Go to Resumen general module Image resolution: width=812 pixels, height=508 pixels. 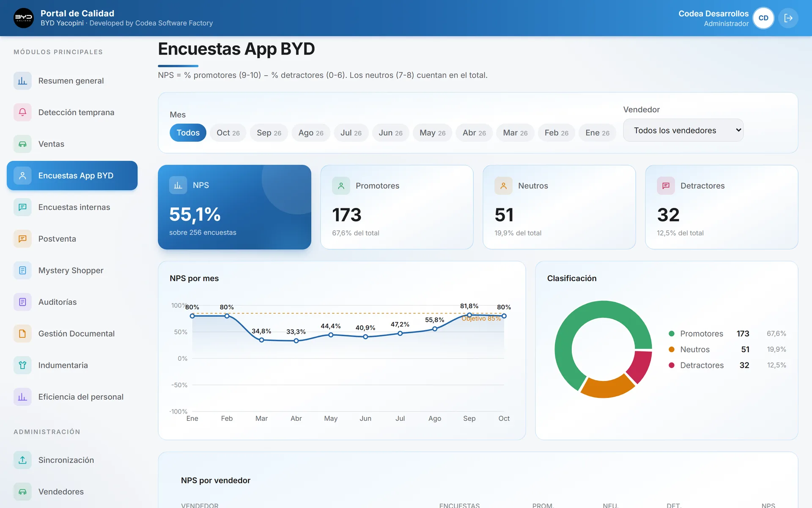(x=72, y=80)
